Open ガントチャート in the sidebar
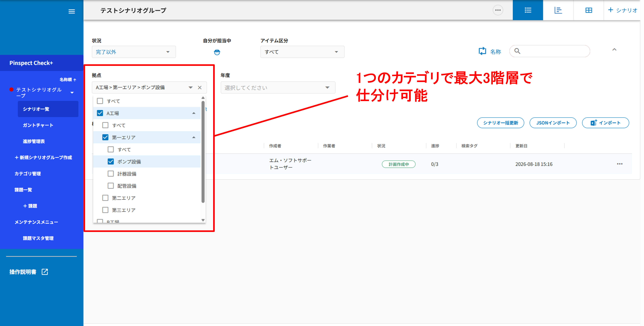This screenshot has height=326, width=644. (x=38, y=125)
